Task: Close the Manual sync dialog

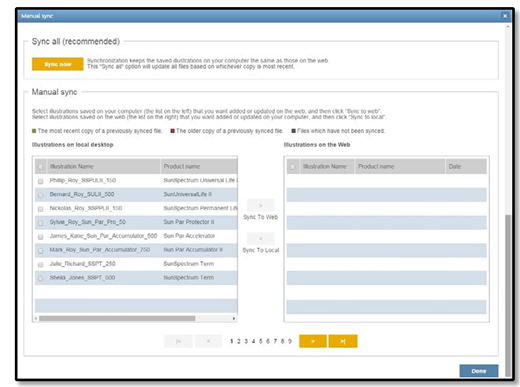Action: click(x=505, y=16)
